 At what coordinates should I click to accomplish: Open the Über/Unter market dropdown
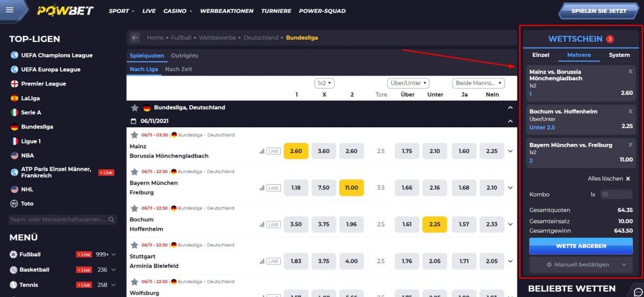[x=408, y=83]
